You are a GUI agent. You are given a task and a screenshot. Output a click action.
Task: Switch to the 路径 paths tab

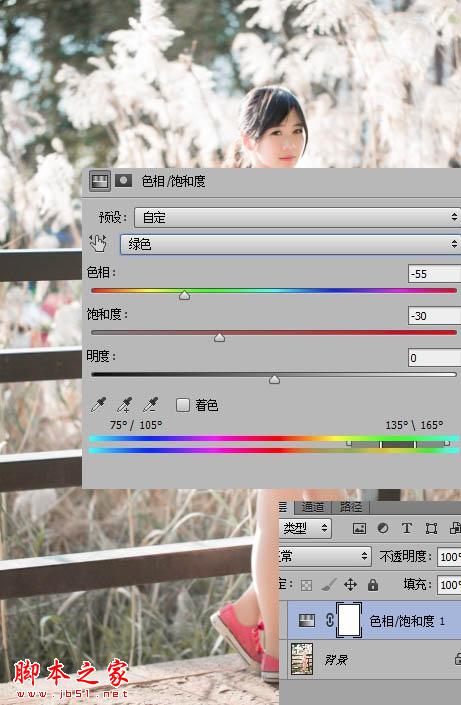pos(350,507)
